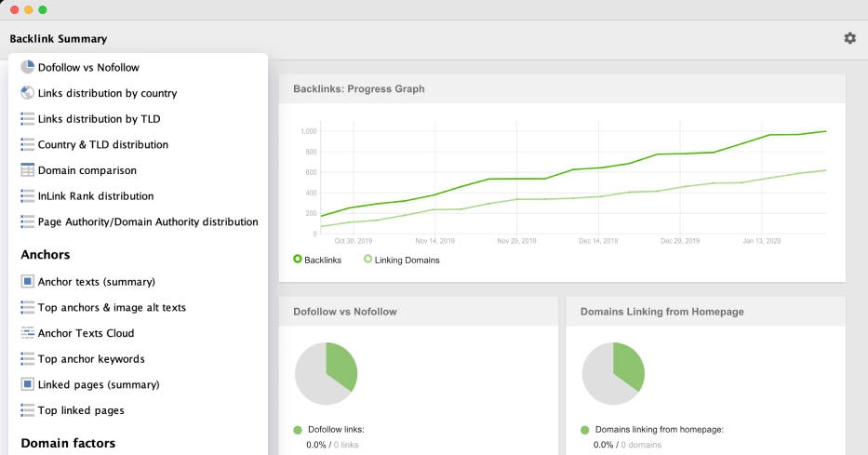Viewport: 868px width, 455px height.
Task: Click the Links distribution by TLD icon
Action: point(27,119)
